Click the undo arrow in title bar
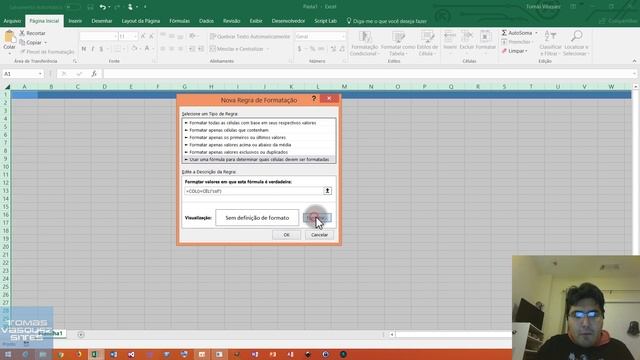The width and height of the screenshot is (640, 360). 102,7
